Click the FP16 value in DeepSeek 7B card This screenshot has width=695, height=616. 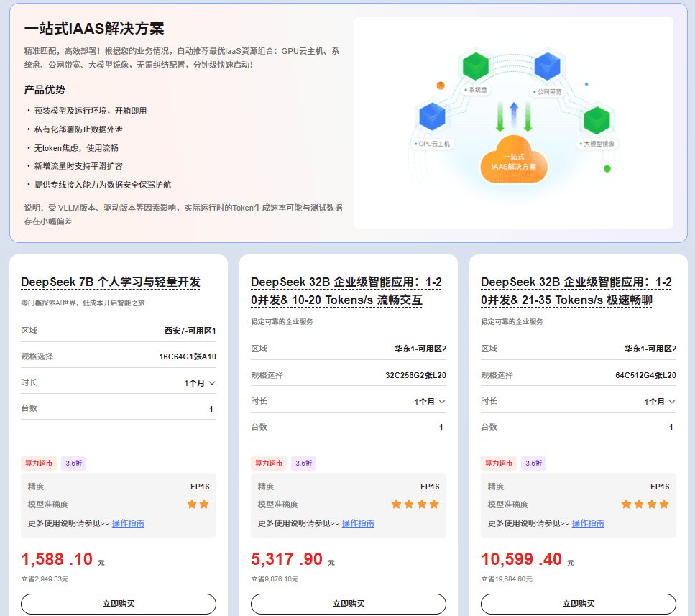point(200,487)
